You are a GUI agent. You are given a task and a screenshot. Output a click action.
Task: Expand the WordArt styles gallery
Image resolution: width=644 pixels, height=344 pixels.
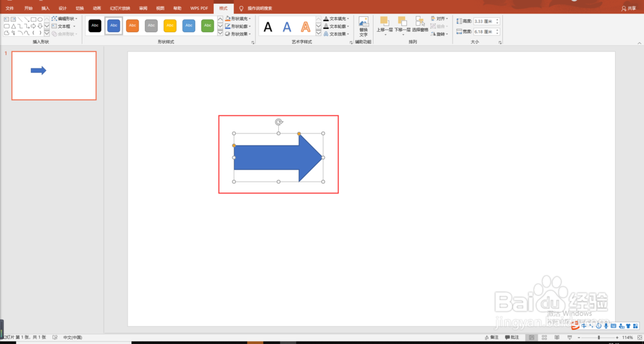(x=318, y=33)
